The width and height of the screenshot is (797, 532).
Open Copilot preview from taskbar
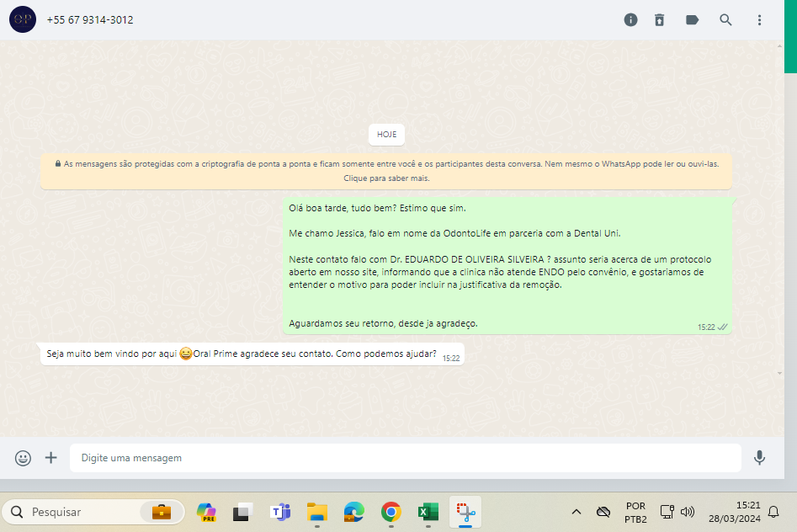pos(206,512)
